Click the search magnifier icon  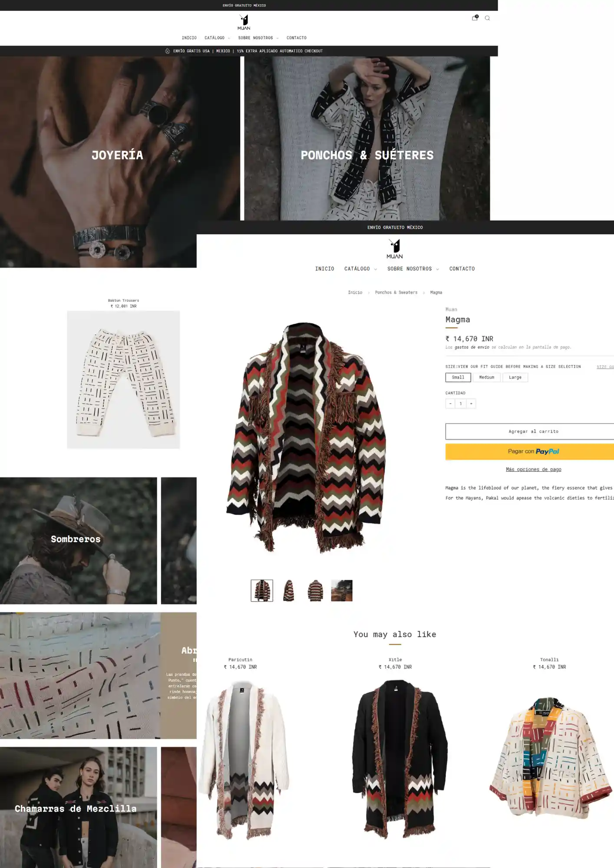pyautogui.click(x=487, y=18)
